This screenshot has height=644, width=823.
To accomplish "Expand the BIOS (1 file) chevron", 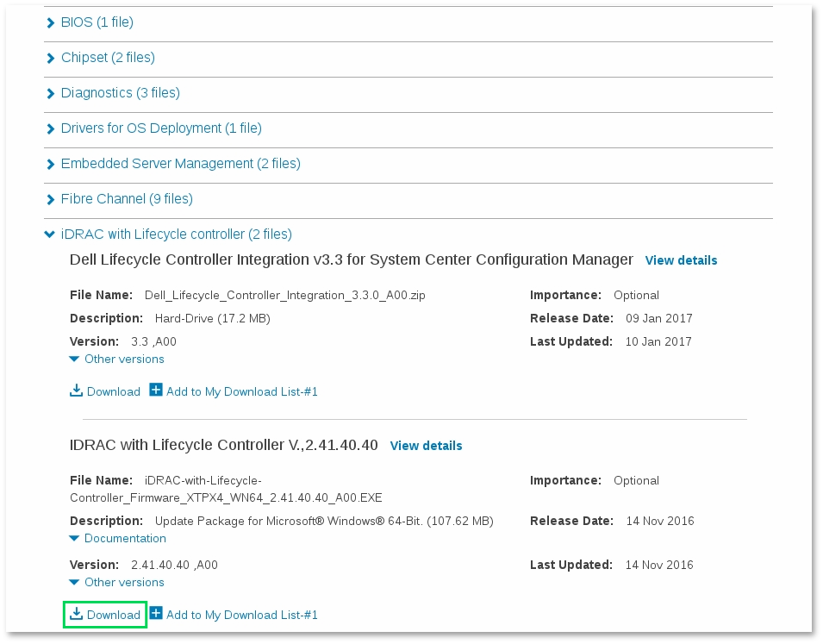I will pyautogui.click(x=50, y=22).
